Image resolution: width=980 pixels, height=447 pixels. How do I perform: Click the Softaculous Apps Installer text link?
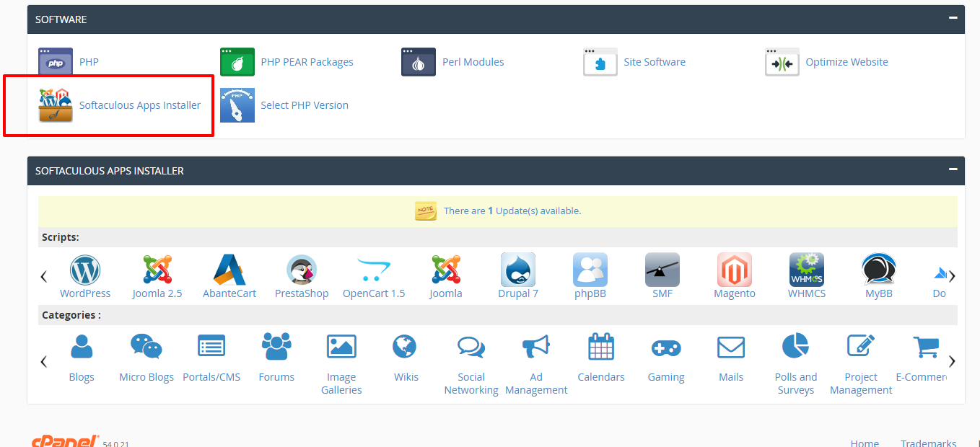(140, 105)
